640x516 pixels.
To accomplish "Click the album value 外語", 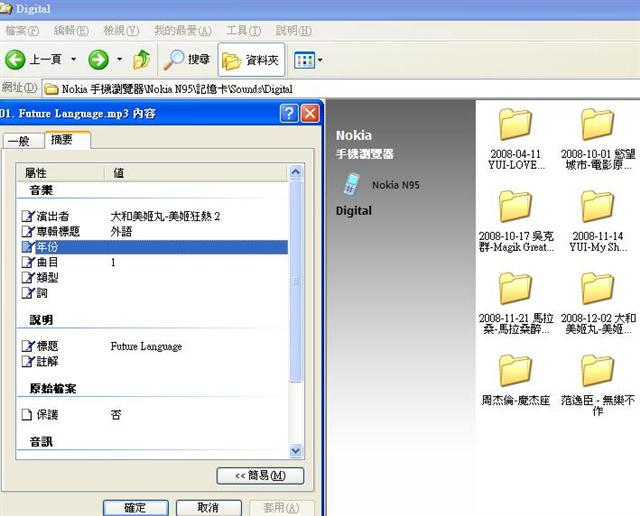I will pyautogui.click(x=121, y=231).
